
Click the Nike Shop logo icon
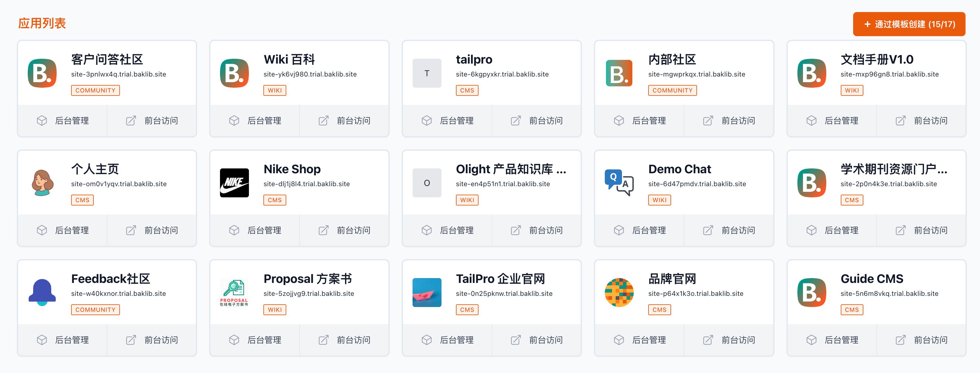(234, 183)
